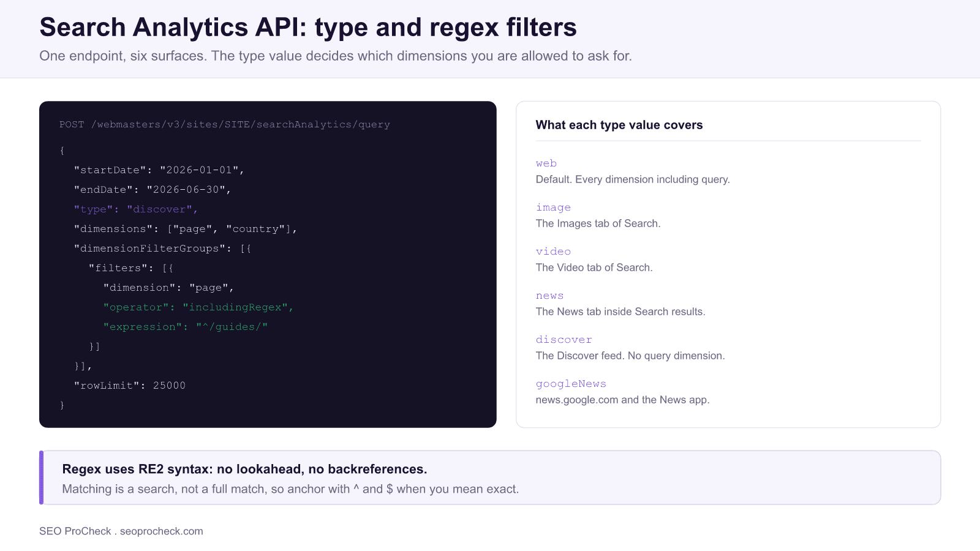Click the "type": "discover" code line

[136, 209]
